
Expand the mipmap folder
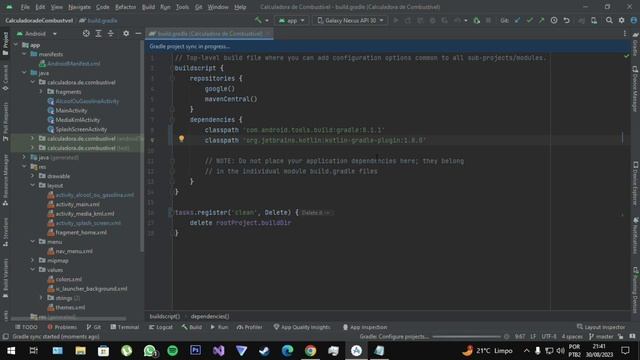click(x=33, y=260)
